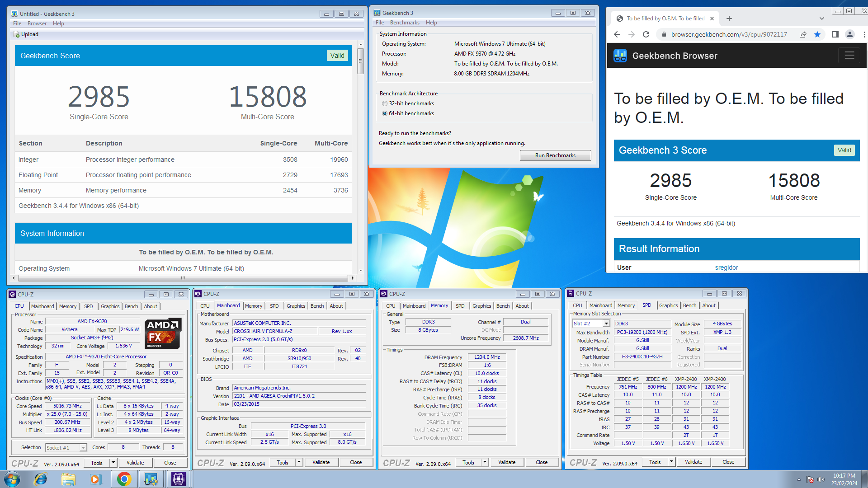The height and width of the screenshot is (488, 868).
Task: Switch to Mainboard tab in first CPU-Z window
Action: click(x=42, y=306)
